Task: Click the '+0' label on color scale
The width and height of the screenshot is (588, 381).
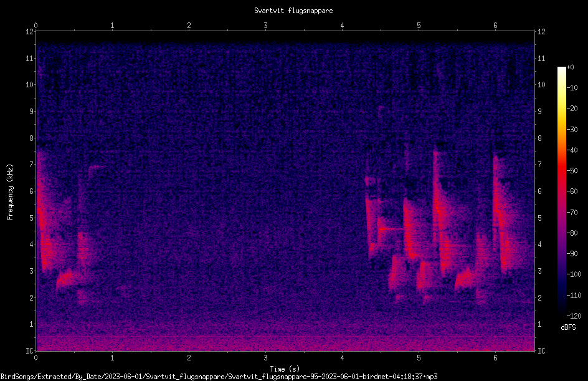Action: click(571, 67)
